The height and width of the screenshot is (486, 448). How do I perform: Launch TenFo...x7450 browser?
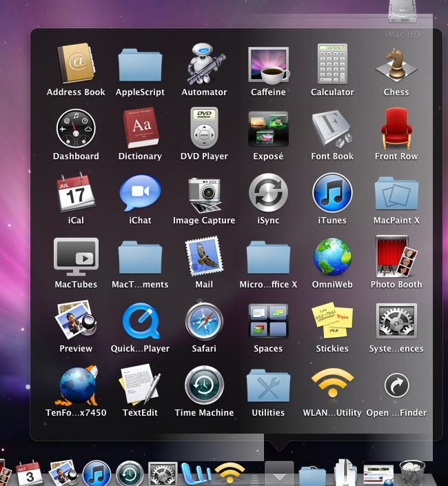tap(77, 385)
